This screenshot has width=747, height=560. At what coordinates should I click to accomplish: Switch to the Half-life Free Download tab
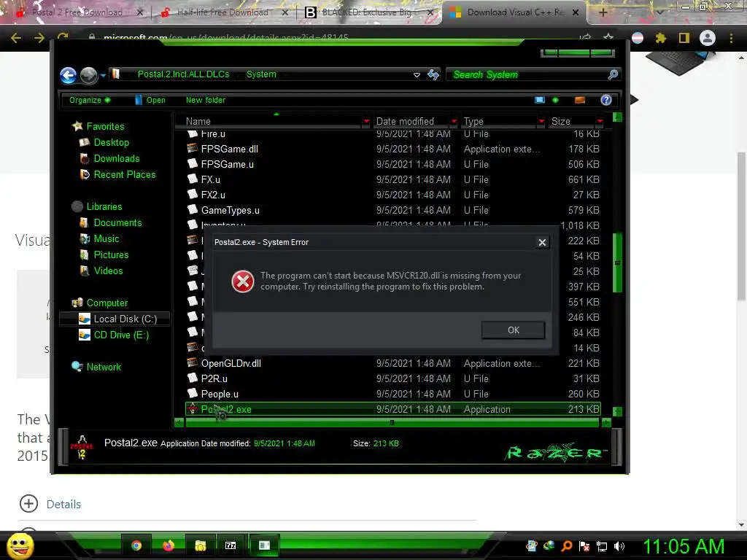(x=222, y=12)
